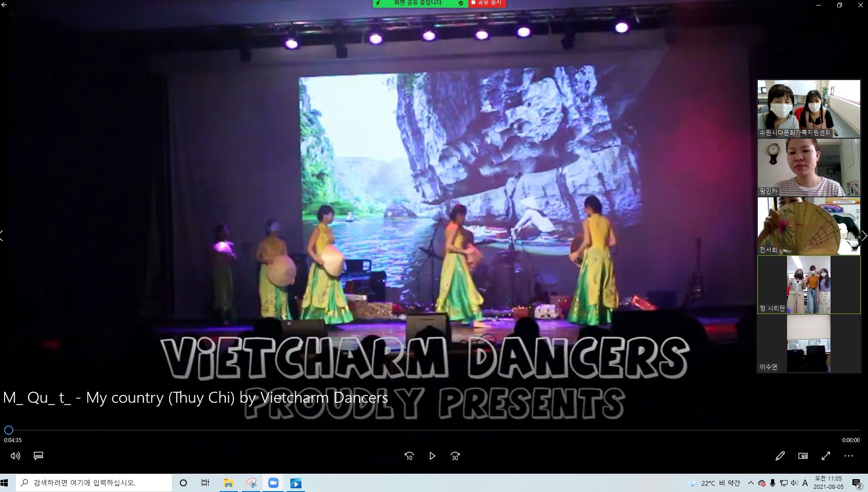Click the remaining time 0:00:00 label
The height and width of the screenshot is (492, 868).
[x=851, y=440]
